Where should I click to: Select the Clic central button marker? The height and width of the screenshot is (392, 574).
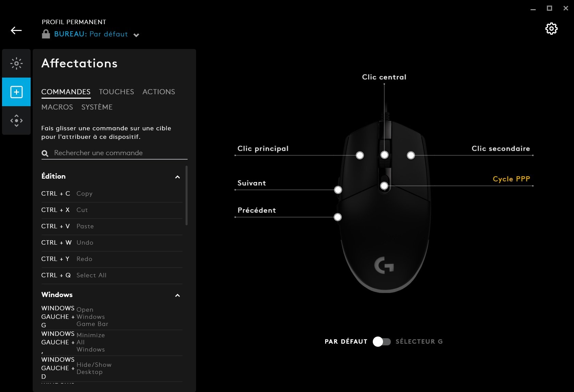tap(384, 155)
